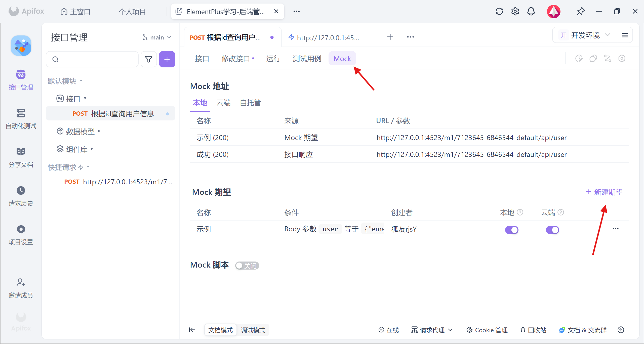
Task: Enable the Mock 脚本 switch
Action: click(247, 266)
